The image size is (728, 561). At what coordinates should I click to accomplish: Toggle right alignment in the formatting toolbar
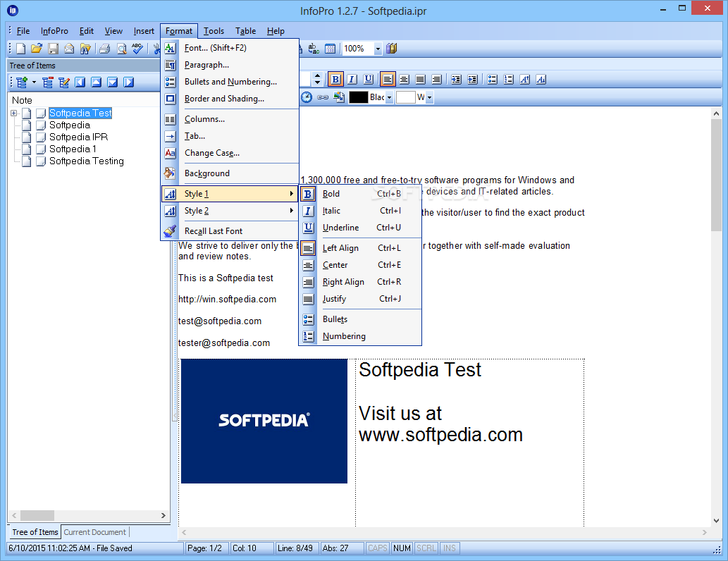(436, 80)
